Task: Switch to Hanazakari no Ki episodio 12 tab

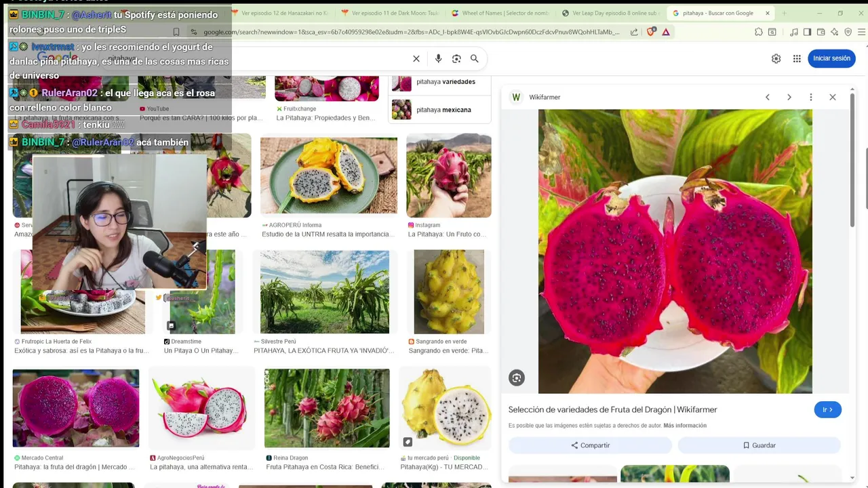Action: 279,13
